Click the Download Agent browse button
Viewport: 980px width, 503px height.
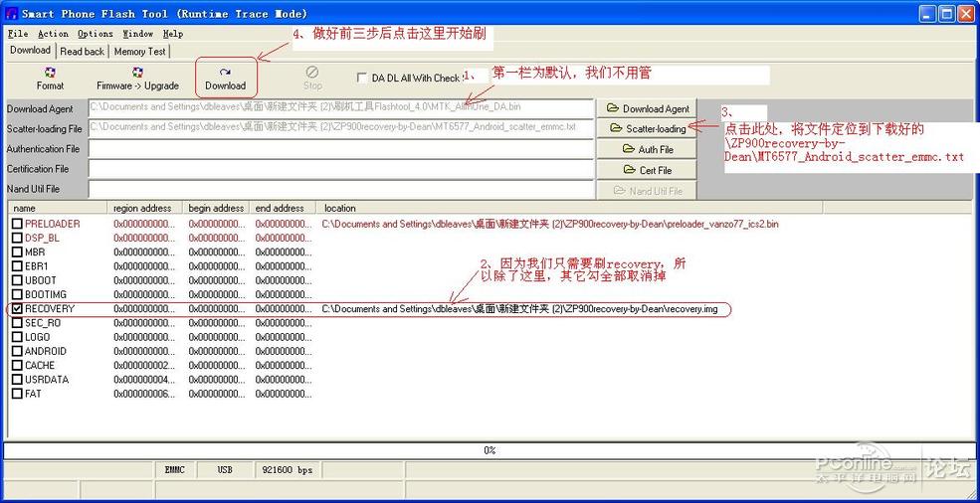click(647, 108)
